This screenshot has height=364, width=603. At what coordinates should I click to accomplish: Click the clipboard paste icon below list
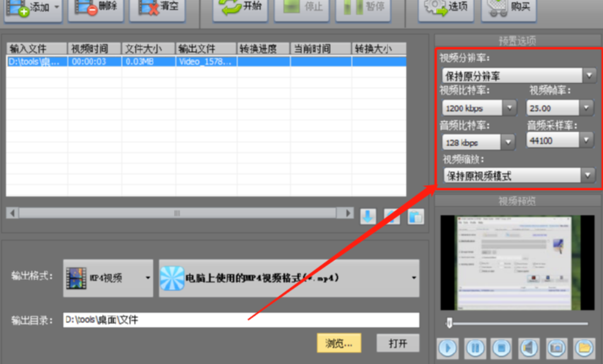point(416,217)
